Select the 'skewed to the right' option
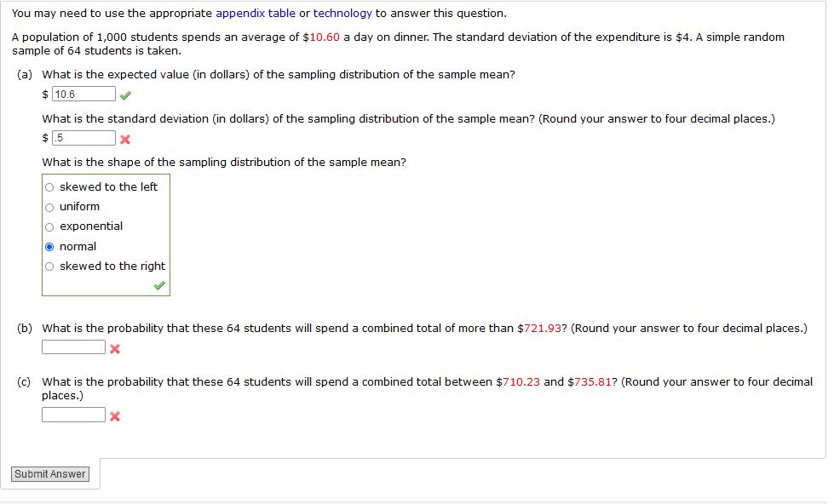 50,265
